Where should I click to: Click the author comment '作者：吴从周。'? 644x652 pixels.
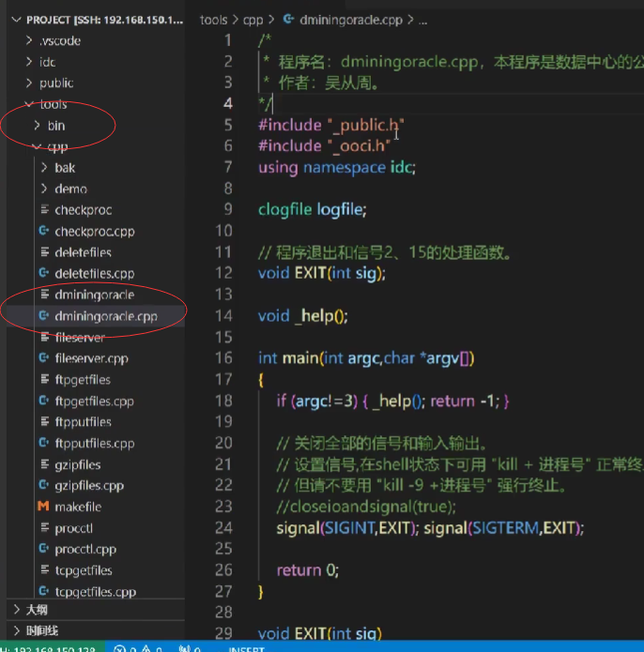329,83
